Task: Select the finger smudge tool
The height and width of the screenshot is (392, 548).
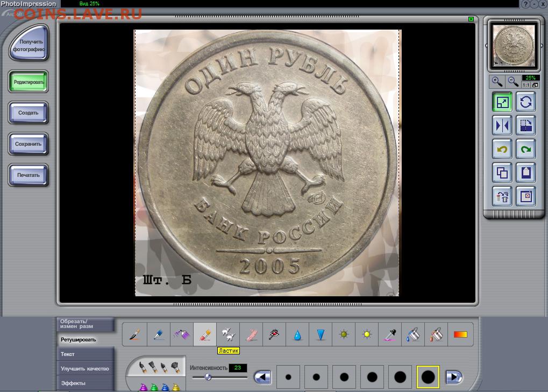Action: [x=251, y=334]
